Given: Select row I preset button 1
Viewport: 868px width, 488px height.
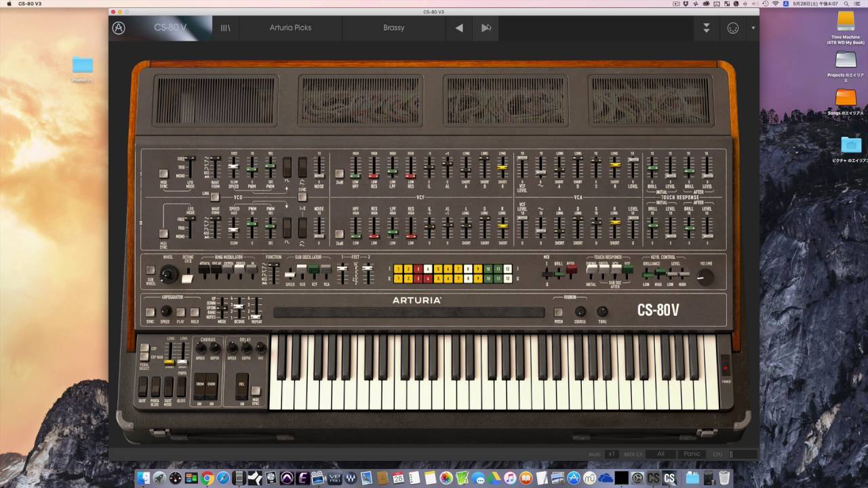Looking at the screenshot, I should pyautogui.click(x=397, y=268).
